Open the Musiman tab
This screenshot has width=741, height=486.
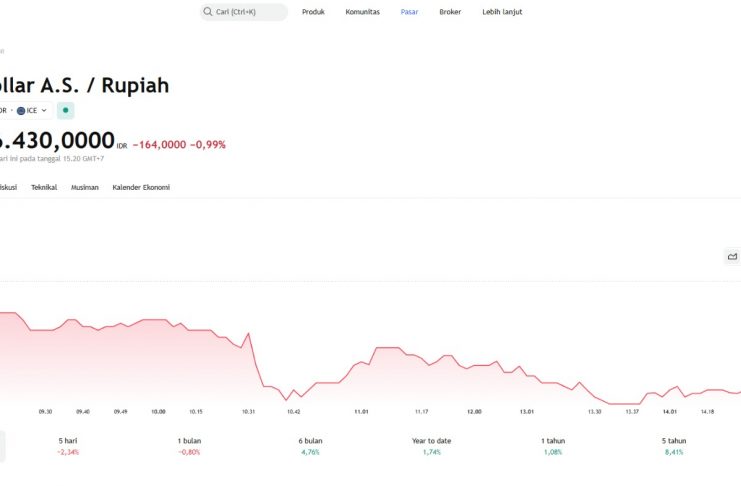84,187
